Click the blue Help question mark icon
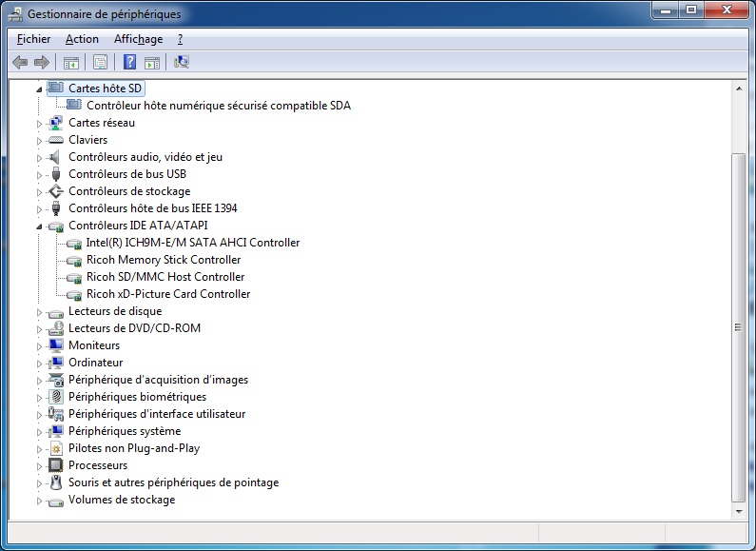The height and width of the screenshot is (551, 756). 129,63
